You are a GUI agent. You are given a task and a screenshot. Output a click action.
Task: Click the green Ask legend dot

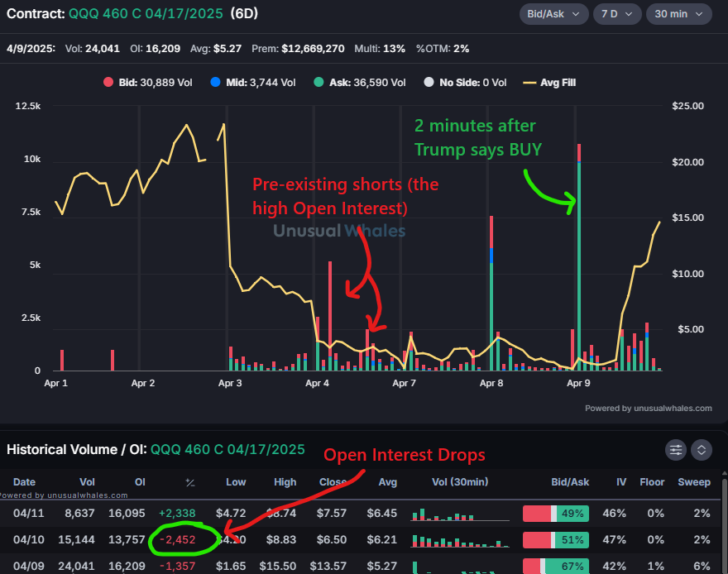(318, 82)
